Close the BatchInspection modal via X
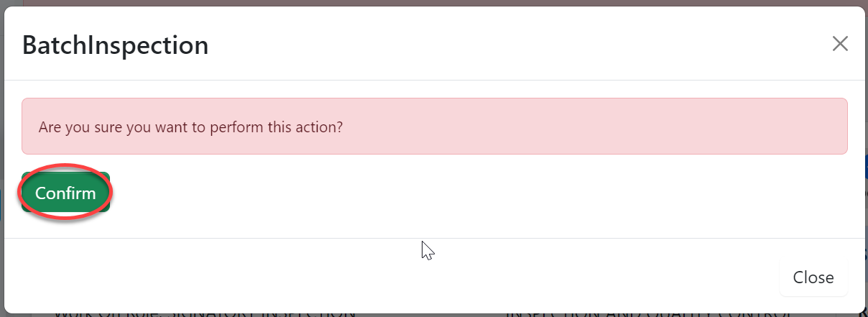Screen dimensions: 868x317 click(x=840, y=44)
